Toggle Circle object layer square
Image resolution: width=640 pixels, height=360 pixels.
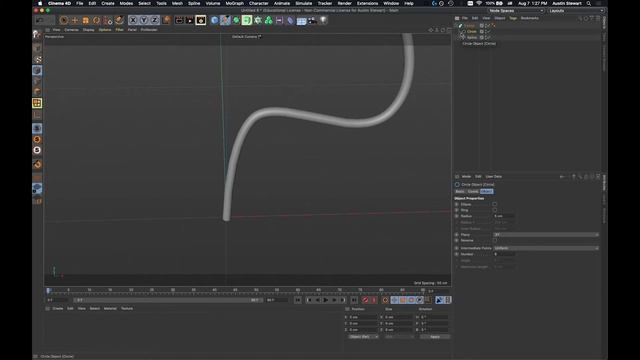coord(482,31)
